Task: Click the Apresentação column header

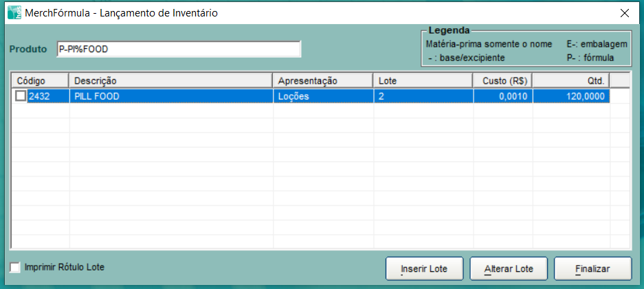Action: click(x=323, y=81)
